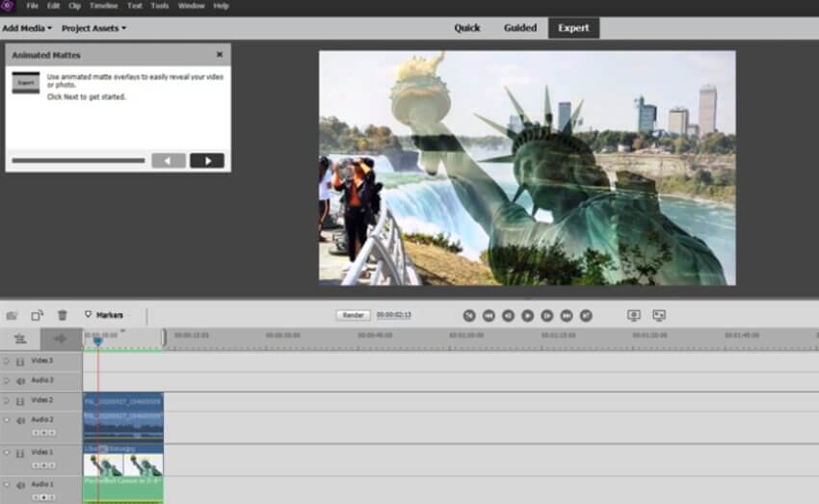Toggle Video 2 track output filmstrip icon
The height and width of the screenshot is (504, 819).
20,401
